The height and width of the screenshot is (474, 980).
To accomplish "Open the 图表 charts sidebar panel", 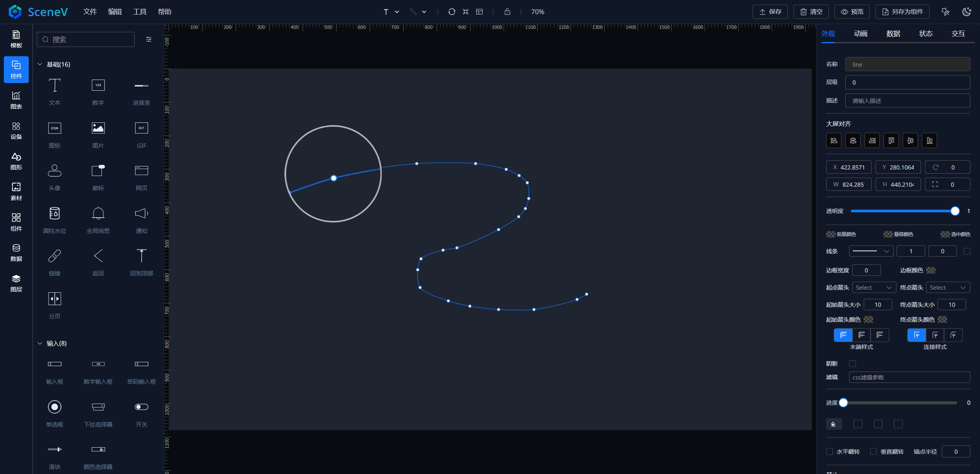I will pos(16,100).
